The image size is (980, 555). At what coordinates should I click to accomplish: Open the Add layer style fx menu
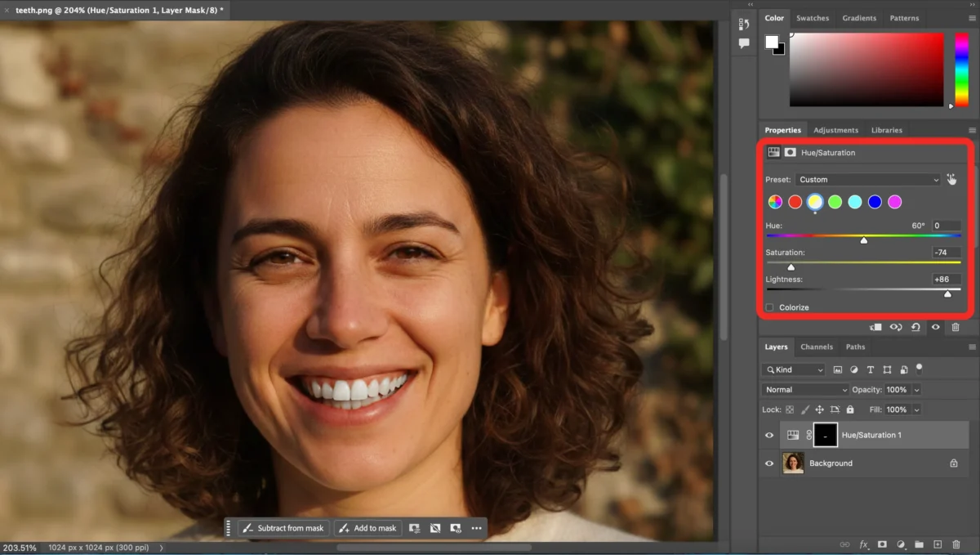pyautogui.click(x=863, y=544)
